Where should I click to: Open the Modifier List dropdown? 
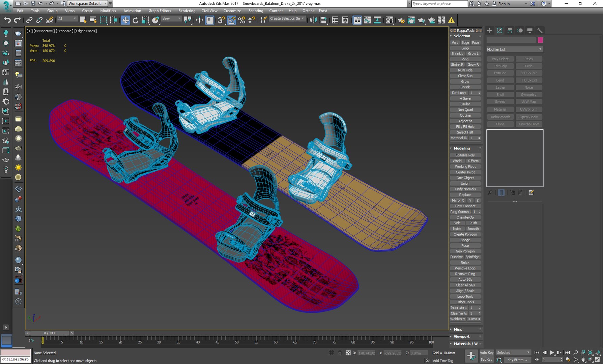coord(514,49)
